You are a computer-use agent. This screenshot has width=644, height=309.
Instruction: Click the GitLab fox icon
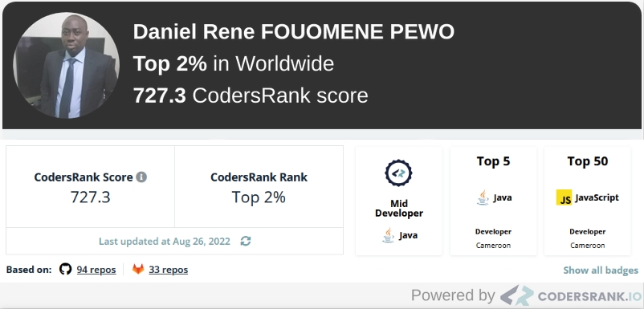pos(138,269)
